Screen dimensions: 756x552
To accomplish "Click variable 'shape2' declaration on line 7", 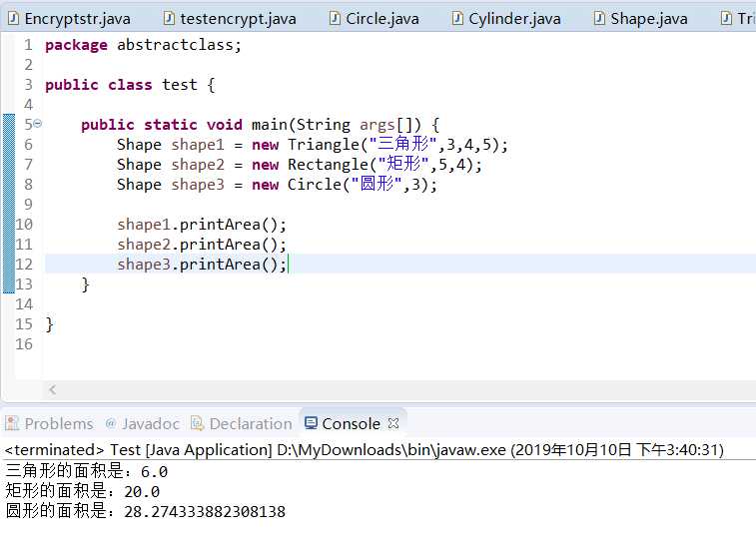I will click(x=198, y=165).
